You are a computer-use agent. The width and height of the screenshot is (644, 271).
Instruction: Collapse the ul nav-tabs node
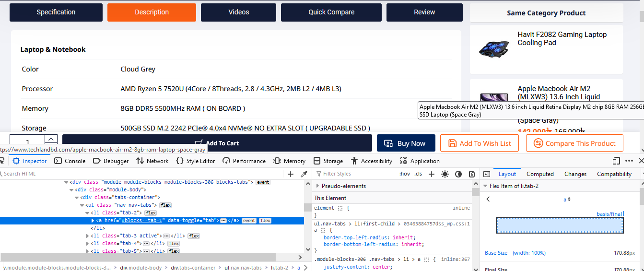coord(82,205)
